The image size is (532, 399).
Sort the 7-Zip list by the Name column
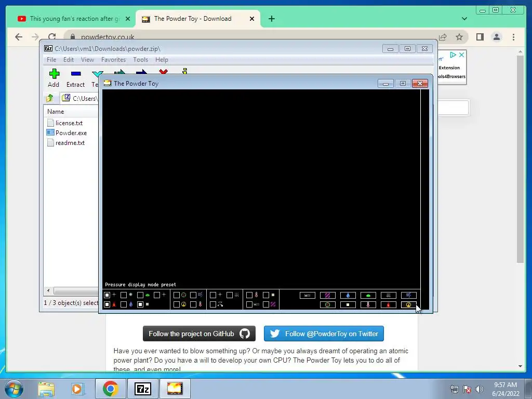71,112
